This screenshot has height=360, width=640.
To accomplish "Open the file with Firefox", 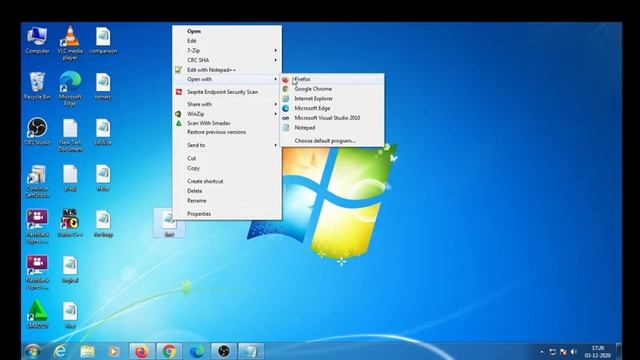I will tap(332, 79).
